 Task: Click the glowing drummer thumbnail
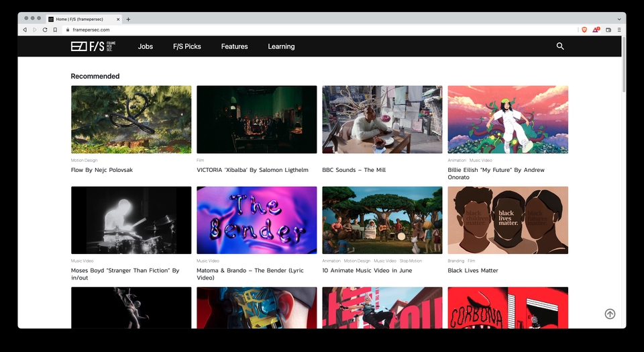tap(131, 220)
